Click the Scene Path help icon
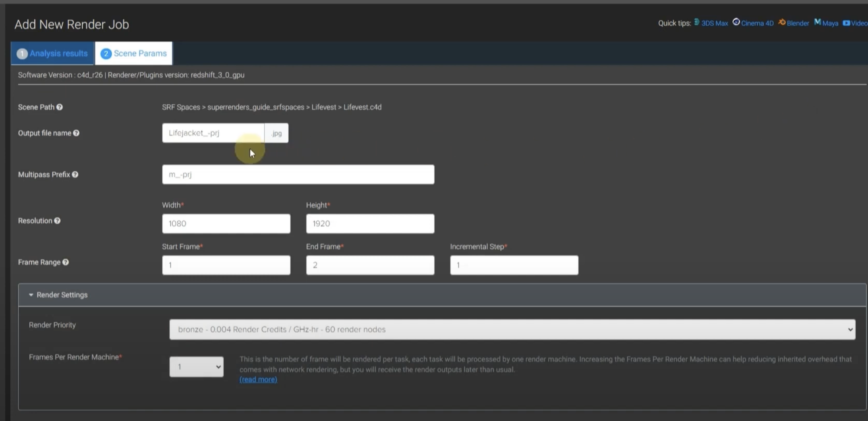The width and height of the screenshot is (868, 421). 60,107
